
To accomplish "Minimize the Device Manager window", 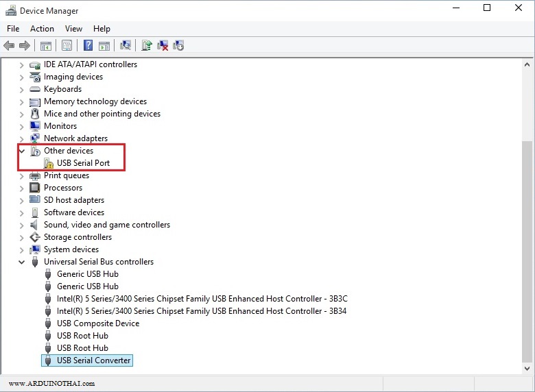I will (x=456, y=8).
